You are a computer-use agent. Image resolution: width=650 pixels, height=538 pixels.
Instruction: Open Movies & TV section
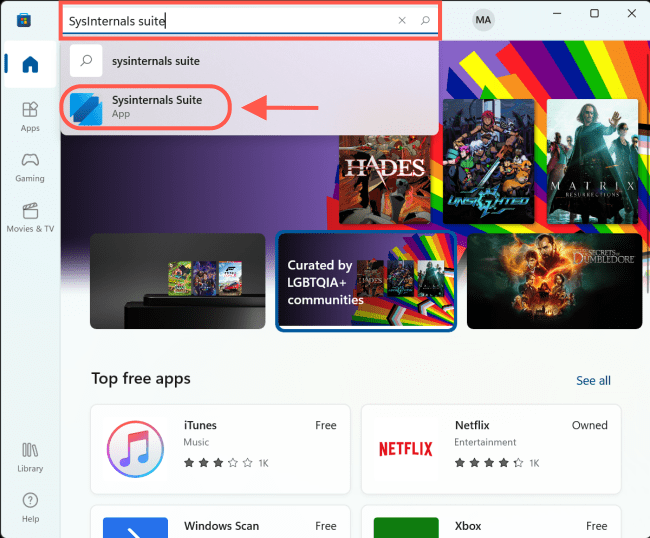[x=30, y=216]
